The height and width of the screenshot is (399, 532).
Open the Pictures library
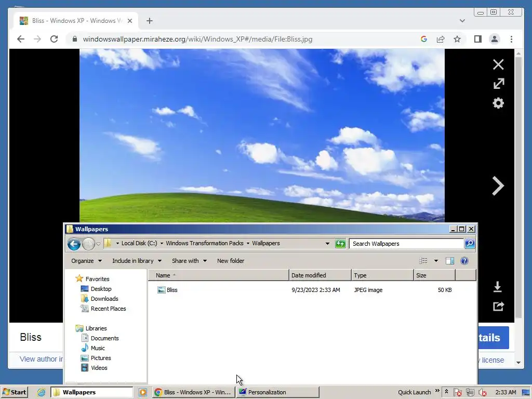click(x=101, y=357)
